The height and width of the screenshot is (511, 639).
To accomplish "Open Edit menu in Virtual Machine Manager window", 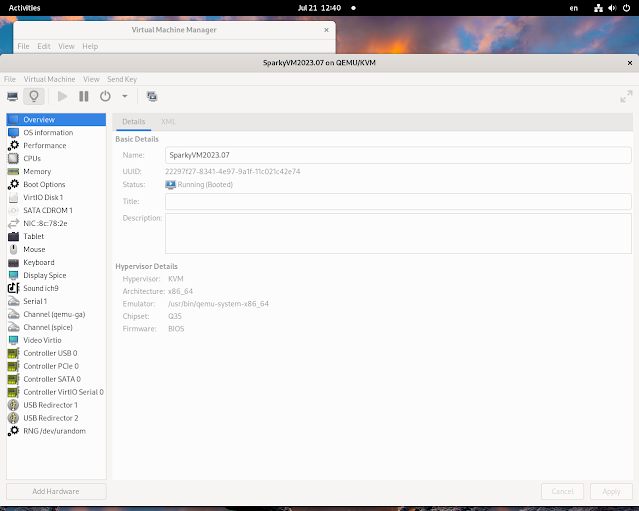I will click(44, 46).
